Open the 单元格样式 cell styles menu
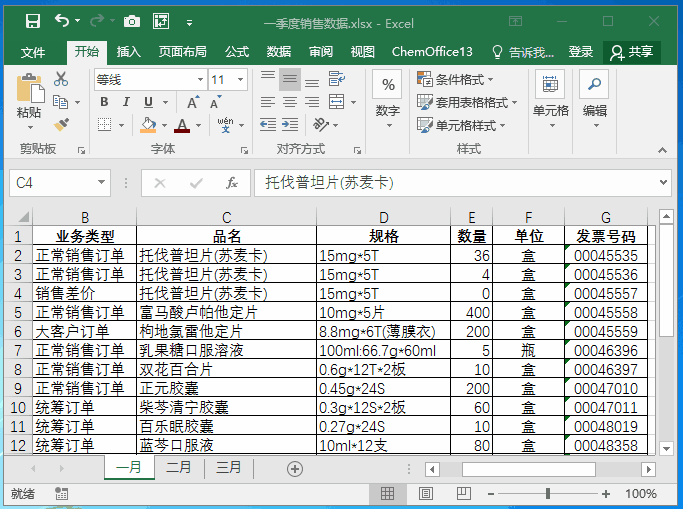 [x=460, y=125]
